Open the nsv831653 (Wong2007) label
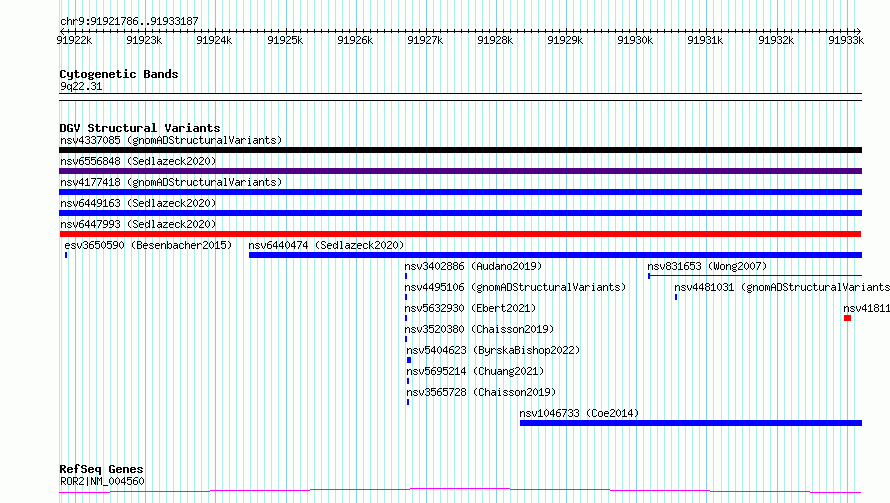 [x=707, y=266]
